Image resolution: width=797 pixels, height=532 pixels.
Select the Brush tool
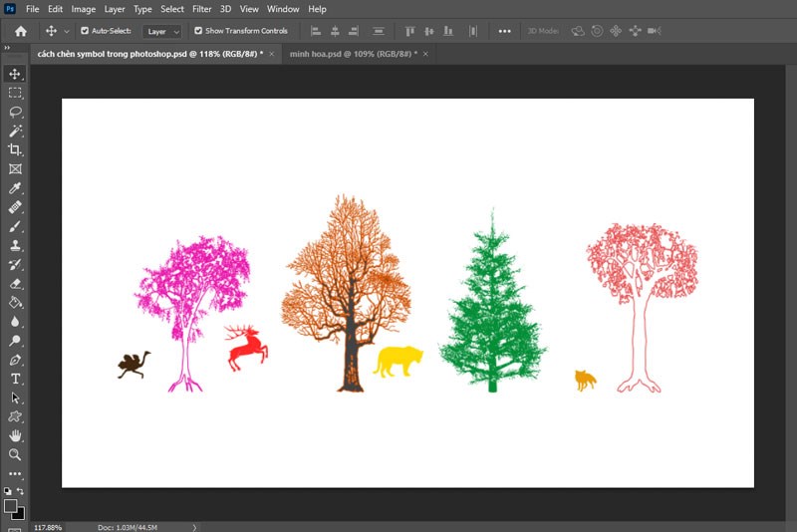pos(15,226)
